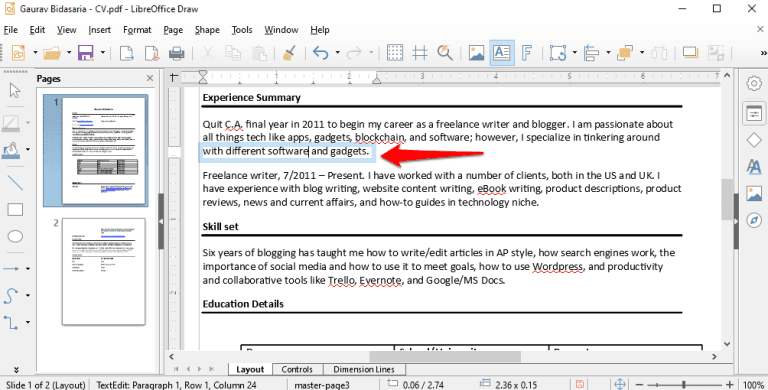768x390 pixels.
Task: Open New document dropdown arrow
Action: [x=35, y=53]
